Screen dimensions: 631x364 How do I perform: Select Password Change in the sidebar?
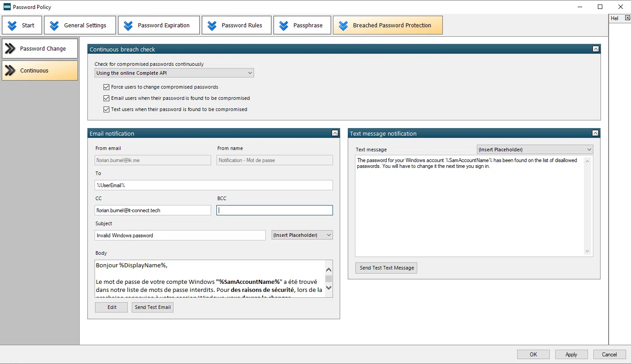tap(39, 48)
